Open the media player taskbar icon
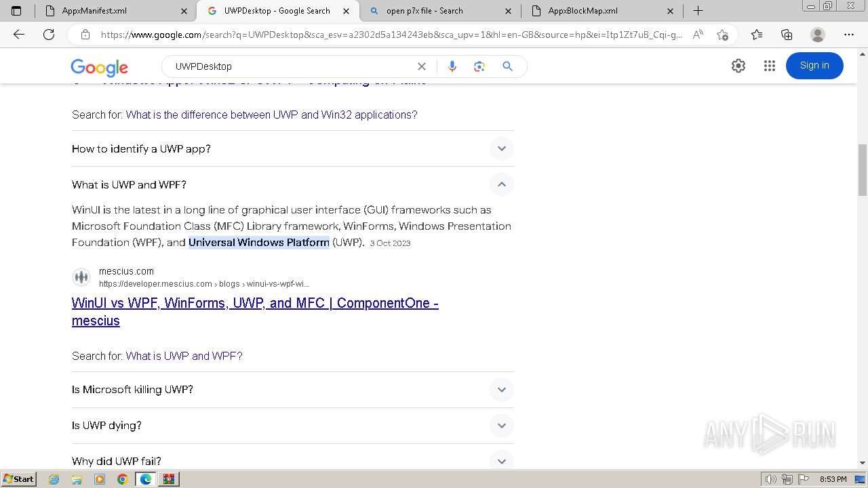The height and width of the screenshot is (488, 868). 100,479
